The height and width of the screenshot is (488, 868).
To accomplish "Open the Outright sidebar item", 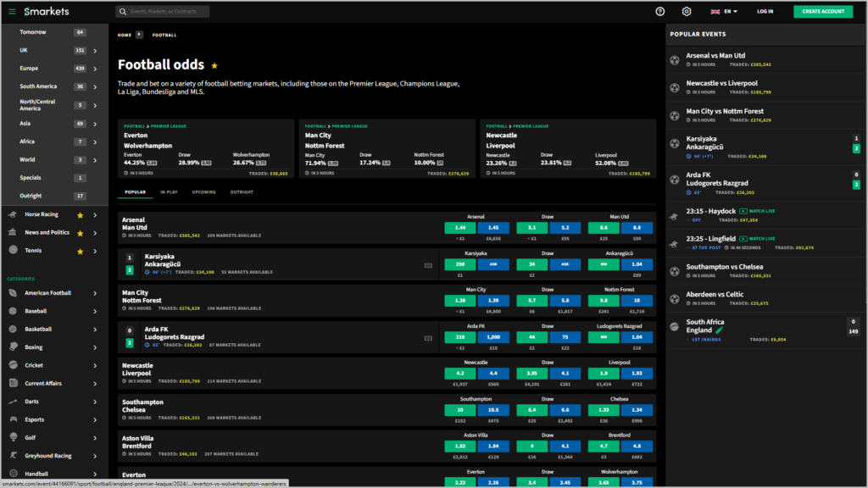I will 54,196.
